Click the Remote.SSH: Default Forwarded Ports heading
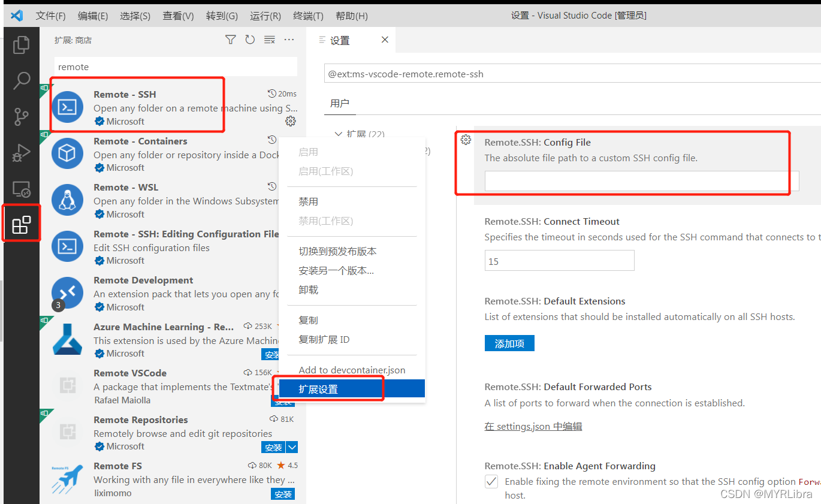The height and width of the screenshot is (504, 821). [568, 387]
